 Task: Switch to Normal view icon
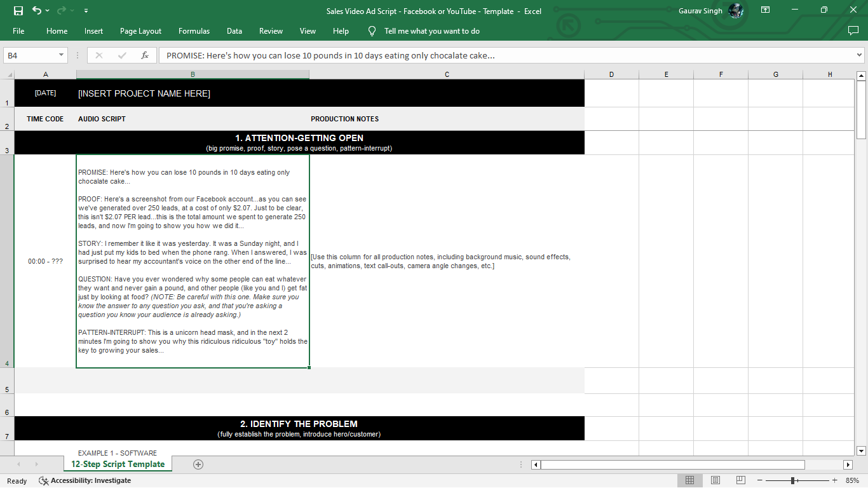click(x=690, y=480)
